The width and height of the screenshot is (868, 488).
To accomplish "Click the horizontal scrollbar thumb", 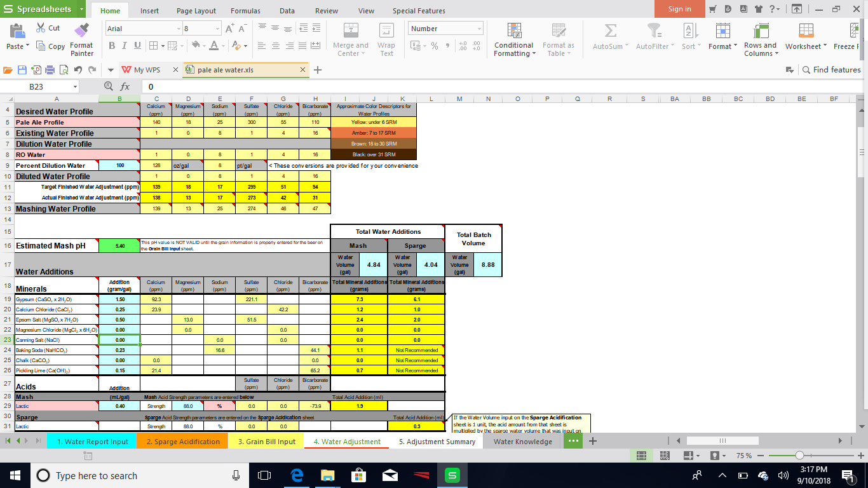I will (x=722, y=441).
